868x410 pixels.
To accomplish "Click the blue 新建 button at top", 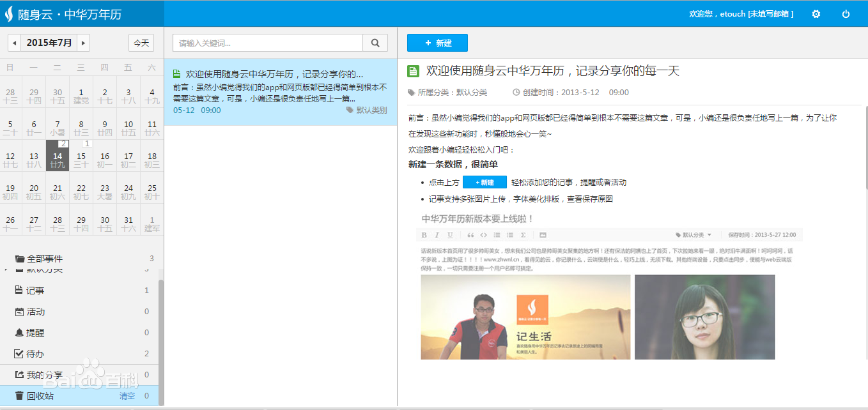I will click(437, 43).
